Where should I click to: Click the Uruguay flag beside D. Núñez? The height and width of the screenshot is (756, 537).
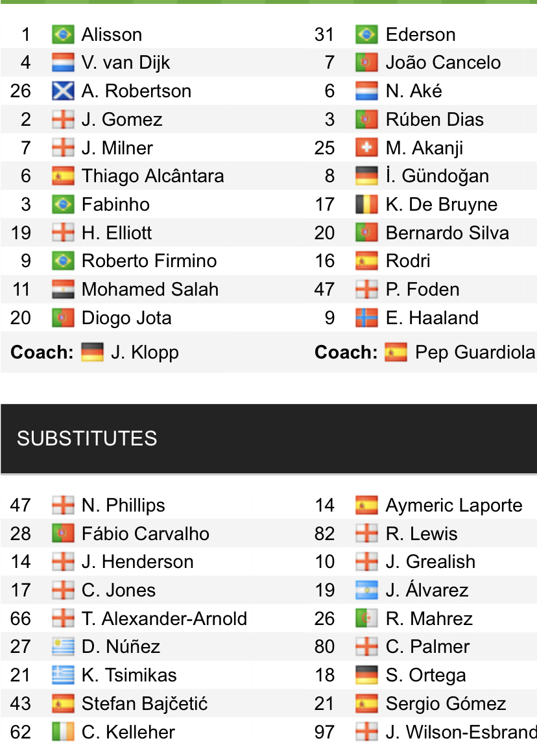click(x=63, y=646)
